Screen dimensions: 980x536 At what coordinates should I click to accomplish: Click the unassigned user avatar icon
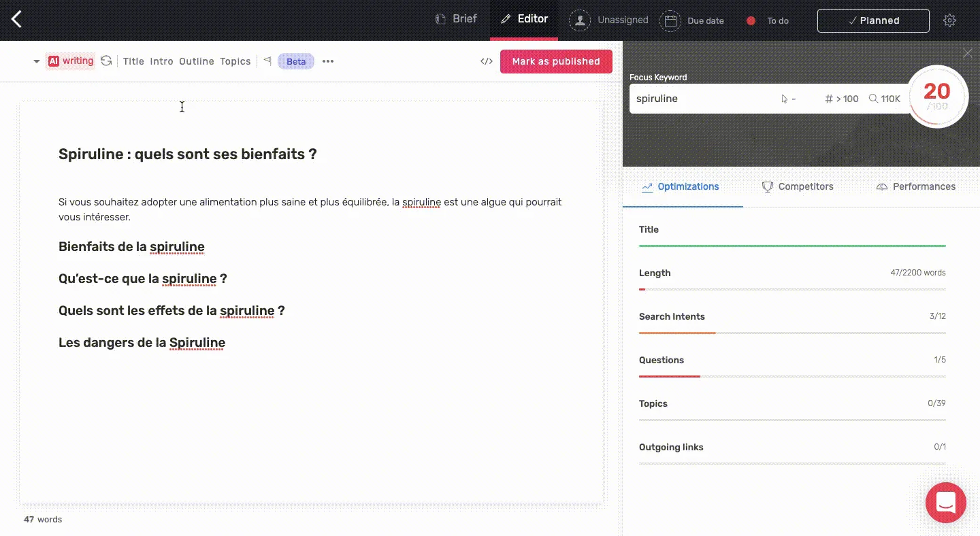coord(580,20)
